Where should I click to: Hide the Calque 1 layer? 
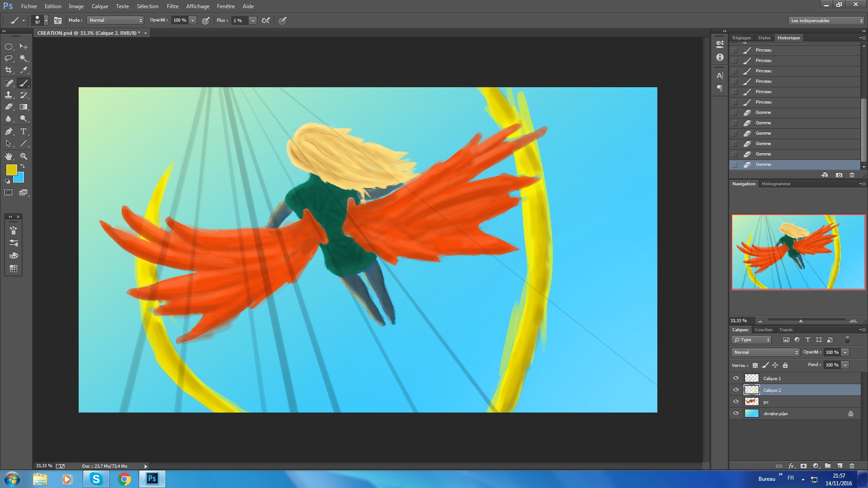point(736,378)
